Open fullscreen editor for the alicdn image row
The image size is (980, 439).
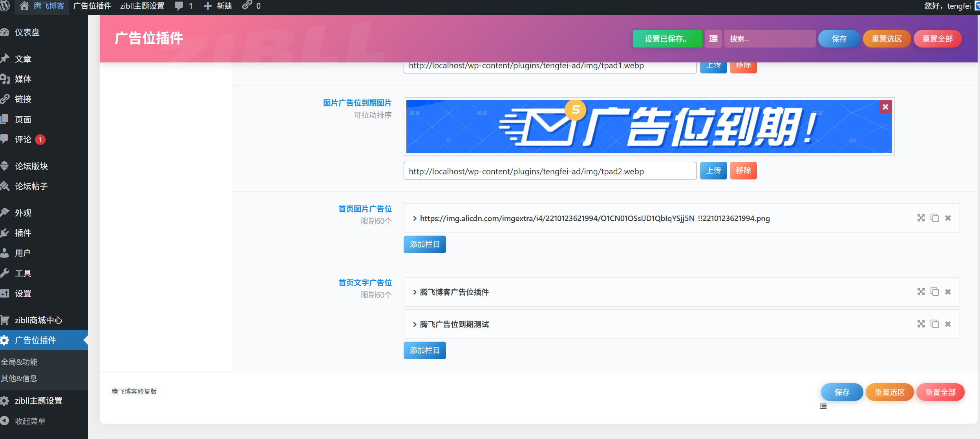coord(921,218)
